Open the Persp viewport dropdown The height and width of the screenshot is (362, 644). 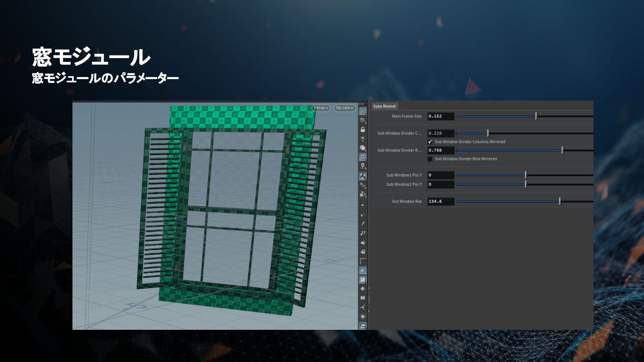point(321,108)
